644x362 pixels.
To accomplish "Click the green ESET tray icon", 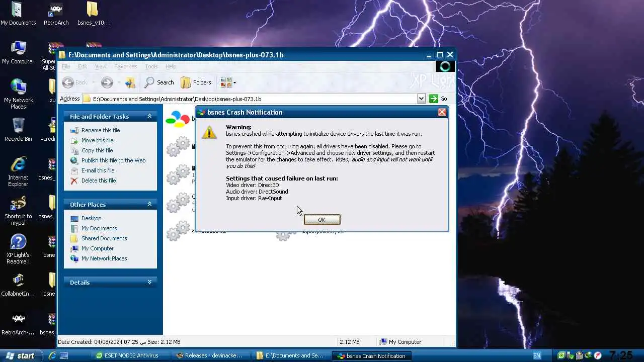I will coord(561,355).
